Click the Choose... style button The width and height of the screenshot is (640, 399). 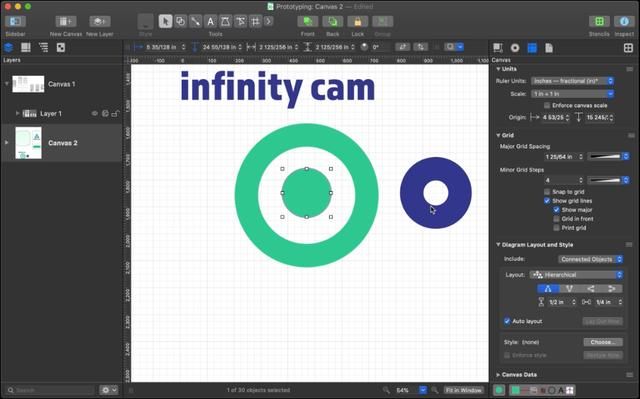pos(603,342)
